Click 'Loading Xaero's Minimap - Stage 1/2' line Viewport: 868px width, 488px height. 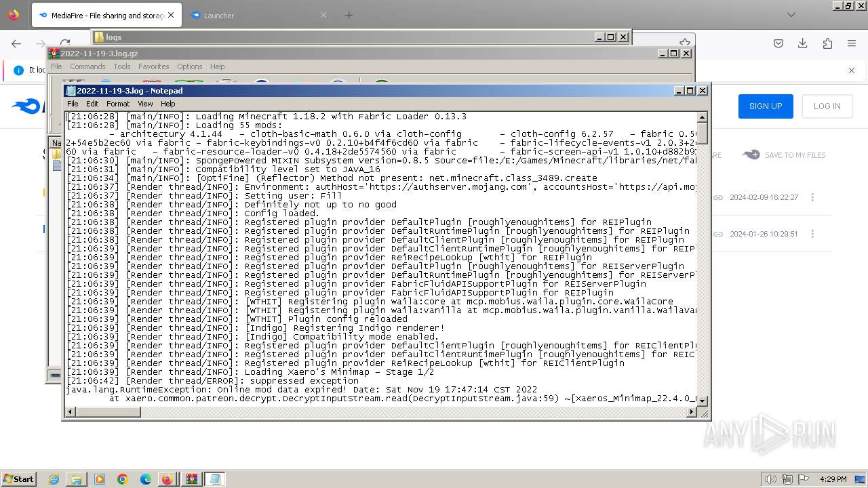click(x=250, y=372)
